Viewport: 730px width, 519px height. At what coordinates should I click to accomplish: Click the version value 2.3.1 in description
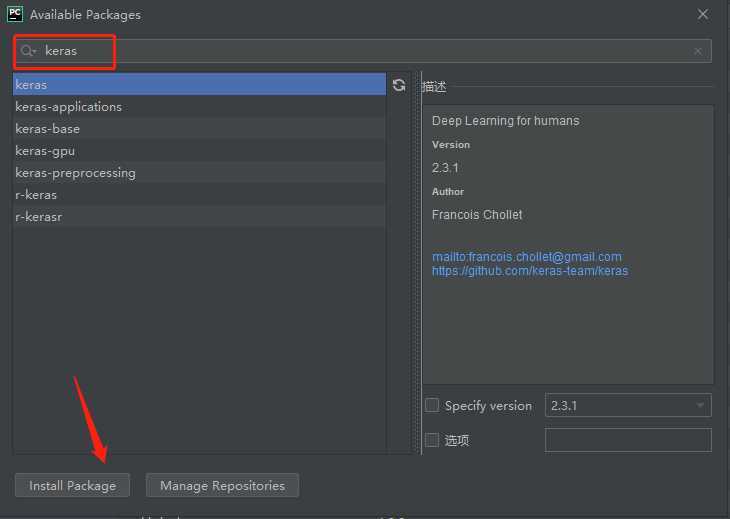click(x=445, y=168)
